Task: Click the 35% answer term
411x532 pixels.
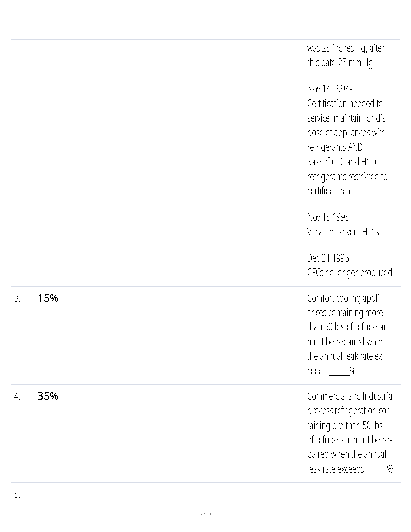Action: 48,396
